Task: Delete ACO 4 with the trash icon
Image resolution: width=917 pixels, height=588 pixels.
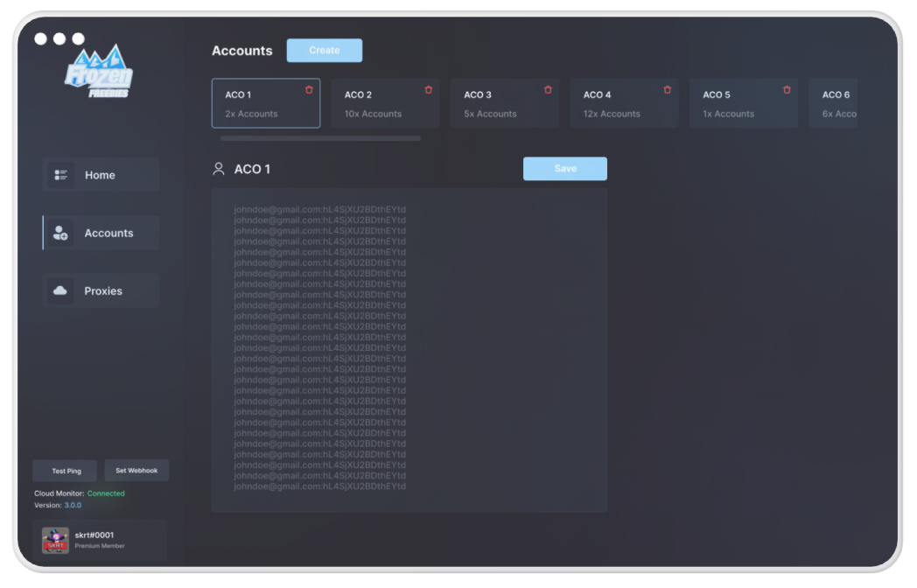Action: click(x=667, y=90)
